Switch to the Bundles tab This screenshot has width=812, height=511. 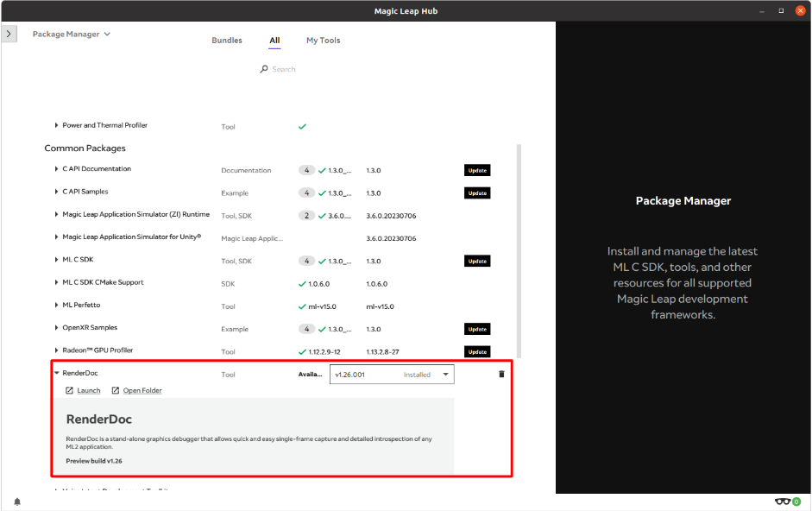point(226,40)
